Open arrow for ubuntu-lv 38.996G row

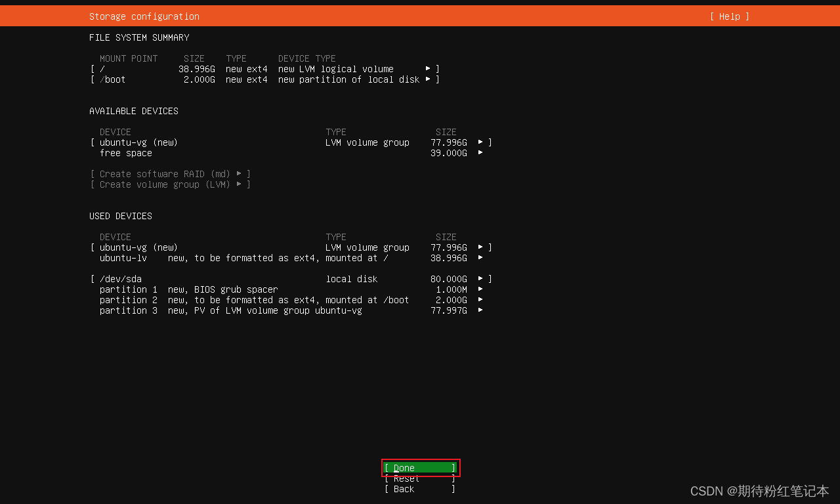click(480, 258)
